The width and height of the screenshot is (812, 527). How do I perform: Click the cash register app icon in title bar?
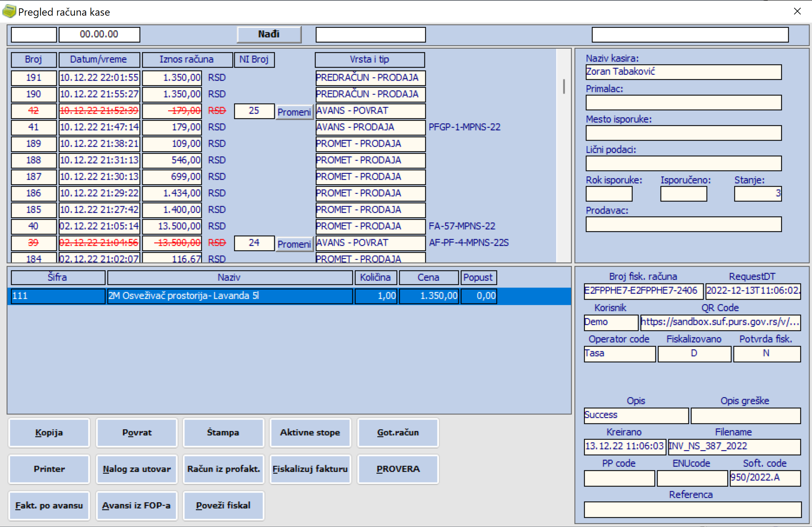(9, 11)
